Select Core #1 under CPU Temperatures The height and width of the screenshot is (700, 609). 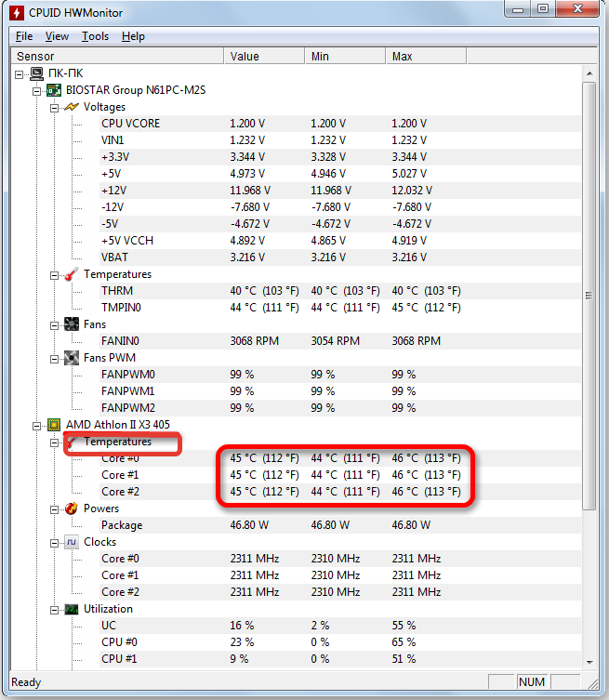[x=340, y=475]
